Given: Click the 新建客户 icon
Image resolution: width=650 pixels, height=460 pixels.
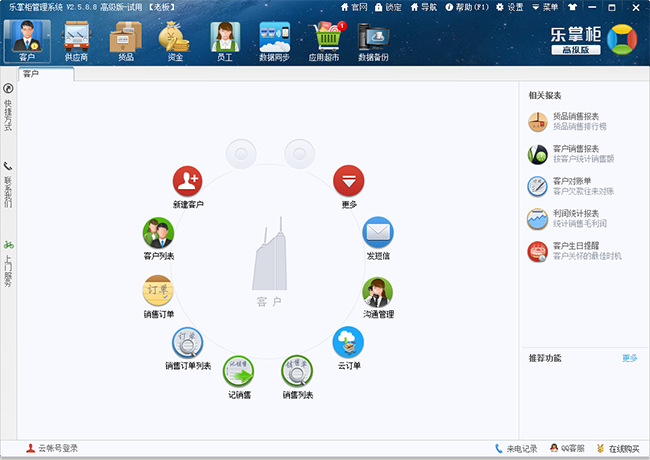Looking at the screenshot, I should [x=188, y=182].
